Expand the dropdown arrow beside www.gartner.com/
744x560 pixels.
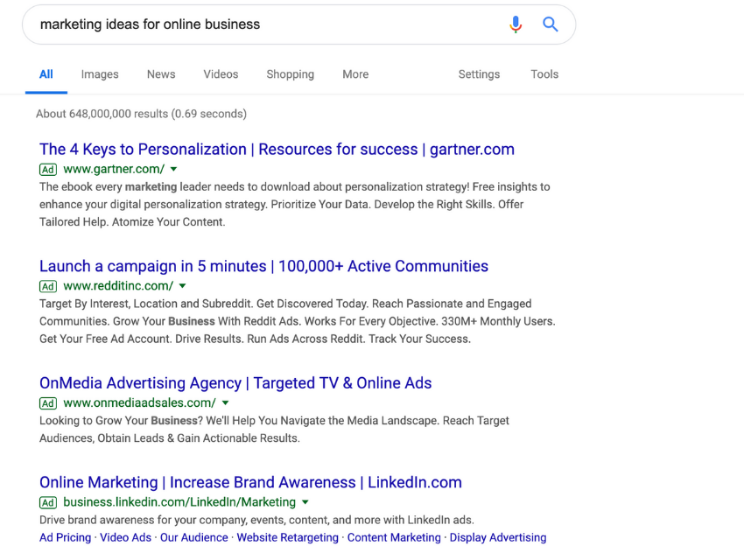(173, 169)
